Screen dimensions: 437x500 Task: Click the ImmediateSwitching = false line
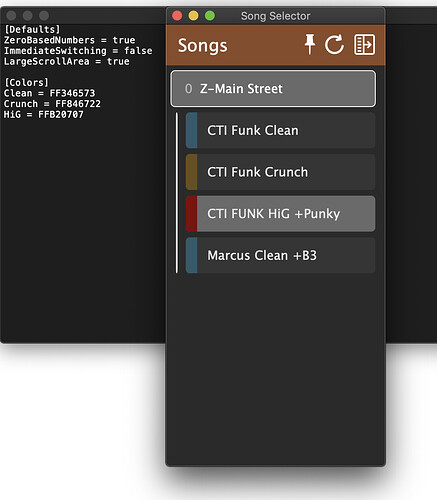click(x=78, y=51)
